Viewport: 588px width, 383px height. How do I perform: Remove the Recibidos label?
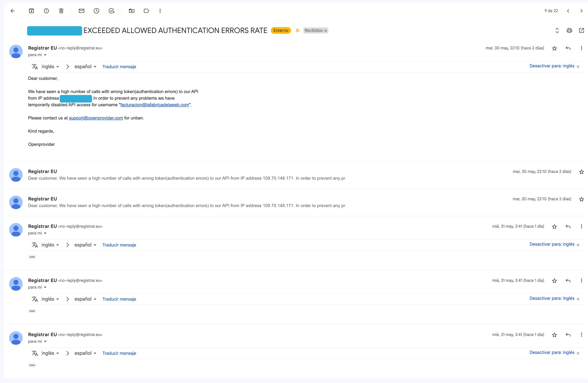point(326,30)
